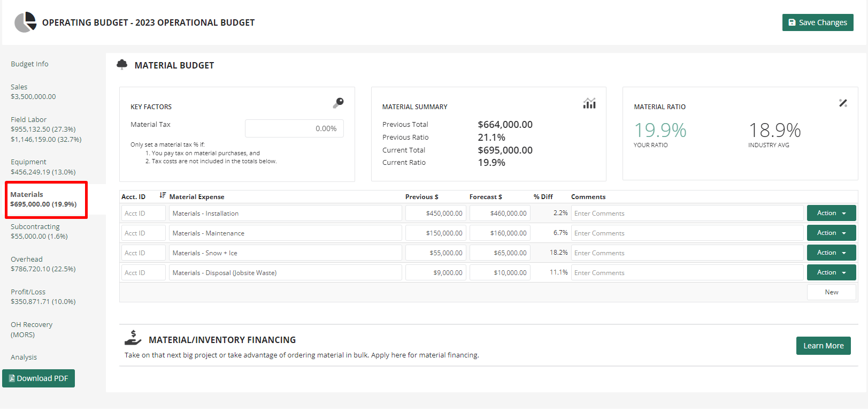This screenshot has height=411, width=868.
Task: Click Forecast $160,000.00 field
Action: (500, 233)
